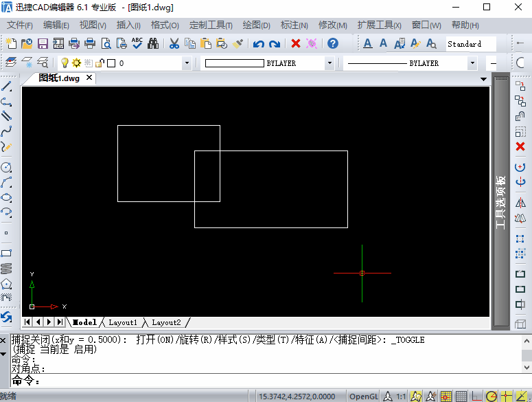Open the Standard text style dropdown
The width and height of the screenshot is (532, 402).
[471, 44]
